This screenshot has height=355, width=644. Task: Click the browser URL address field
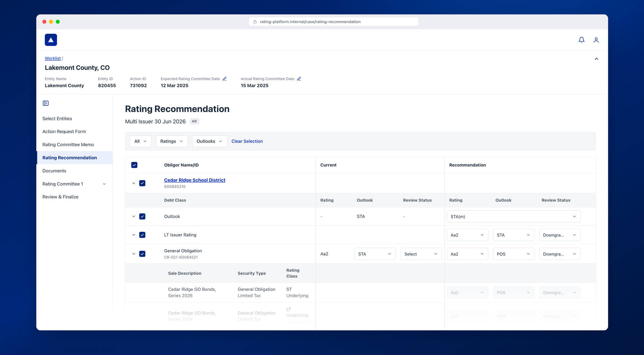[334, 22]
